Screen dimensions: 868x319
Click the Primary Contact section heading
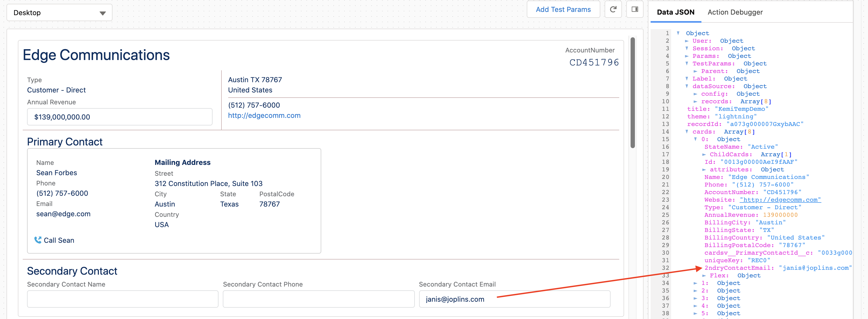[x=65, y=142]
